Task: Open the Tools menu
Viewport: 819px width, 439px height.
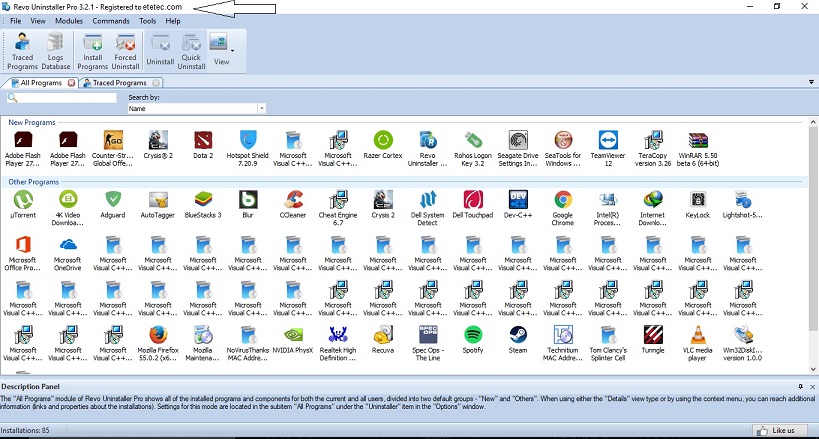Action: [148, 21]
